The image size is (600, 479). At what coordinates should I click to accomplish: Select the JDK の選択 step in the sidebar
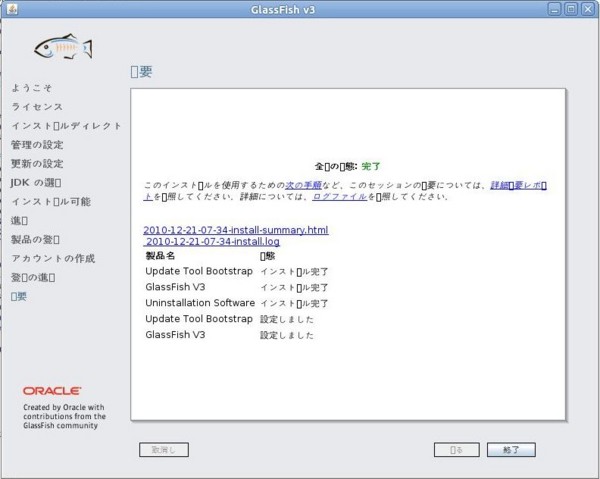36,182
